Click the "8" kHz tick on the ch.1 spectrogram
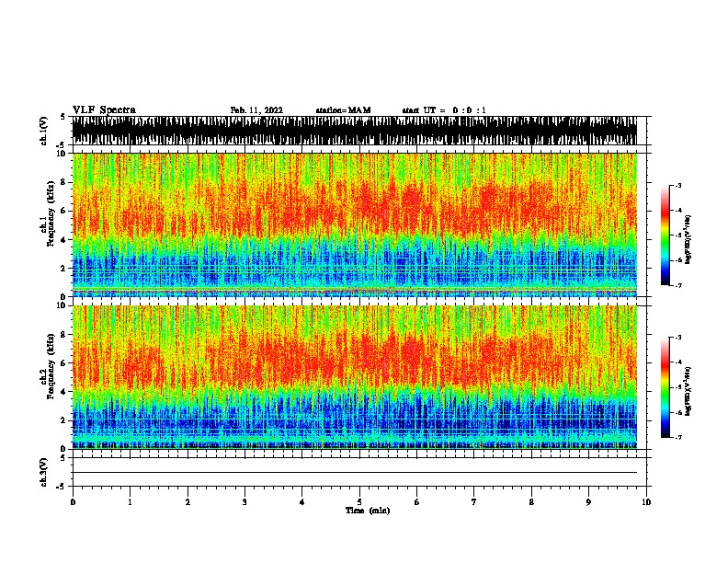Screen dimensions: 728x563 tap(64, 182)
